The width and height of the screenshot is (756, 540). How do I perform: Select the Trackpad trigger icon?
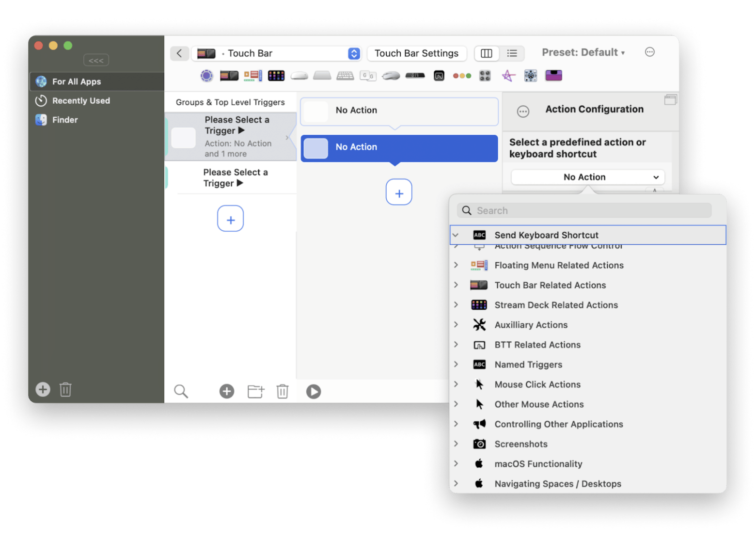point(322,76)
